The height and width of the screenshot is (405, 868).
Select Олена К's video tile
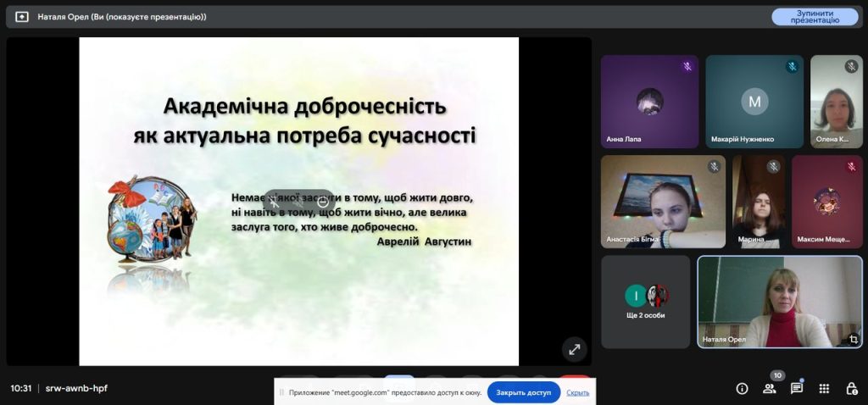tap(836, 101)
